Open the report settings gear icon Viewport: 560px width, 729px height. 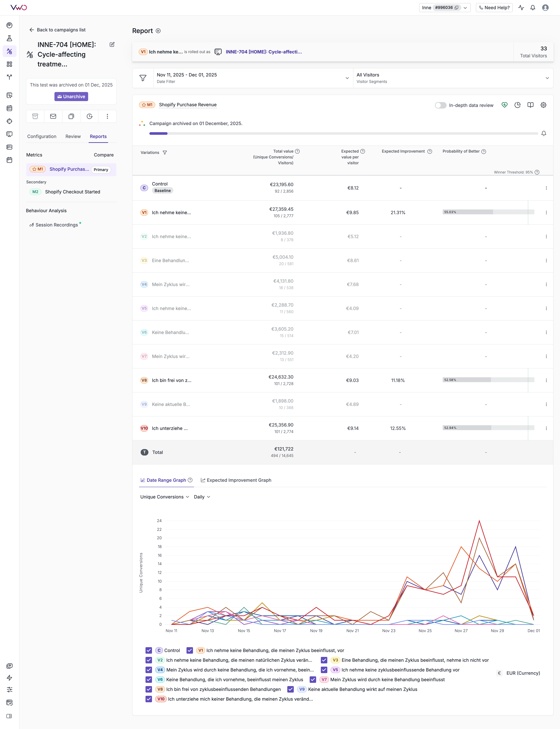click(x=543, y=105)
